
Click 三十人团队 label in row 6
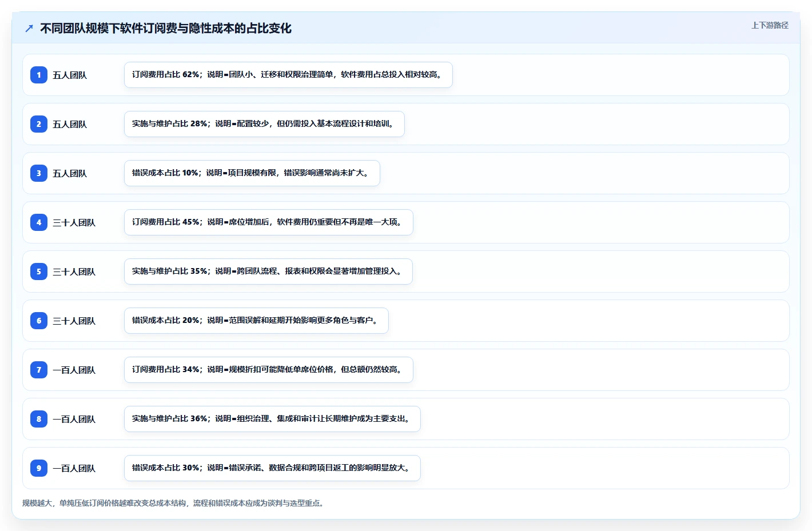tap(74, 321)
